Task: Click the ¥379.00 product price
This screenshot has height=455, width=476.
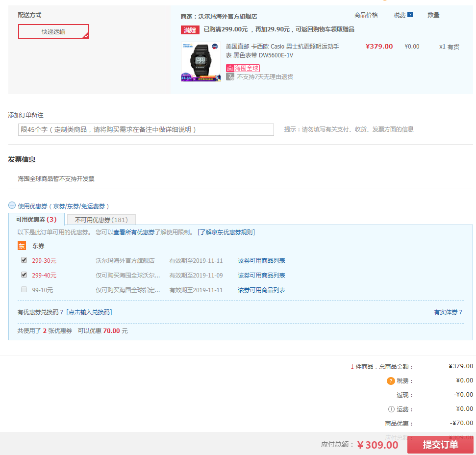Action: [379, 47]
